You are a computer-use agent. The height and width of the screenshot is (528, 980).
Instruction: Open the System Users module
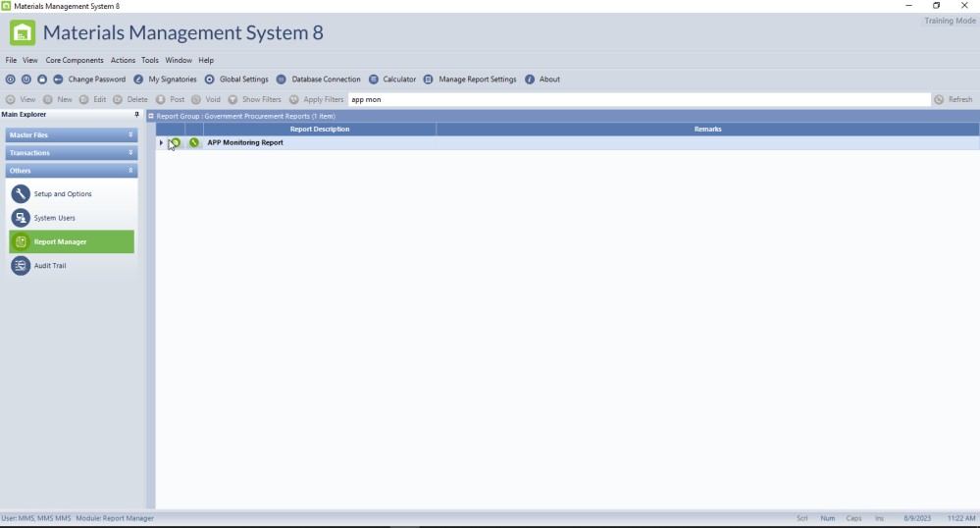click(x=54, y=218)
